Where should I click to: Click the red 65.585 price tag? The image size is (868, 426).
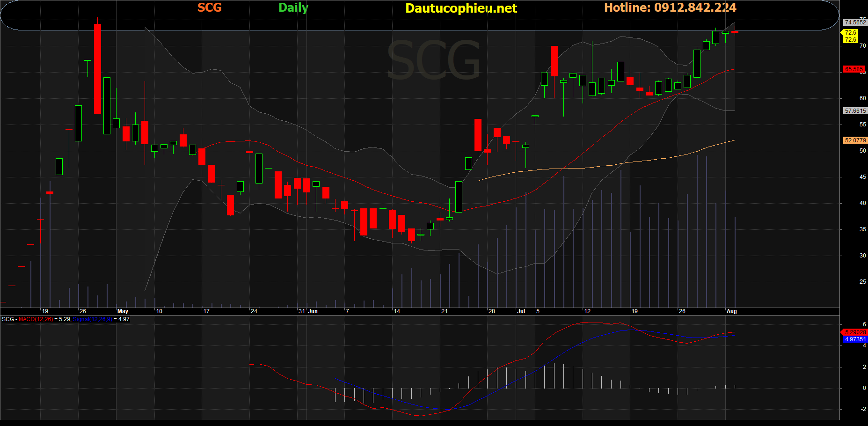pos(853,69)
